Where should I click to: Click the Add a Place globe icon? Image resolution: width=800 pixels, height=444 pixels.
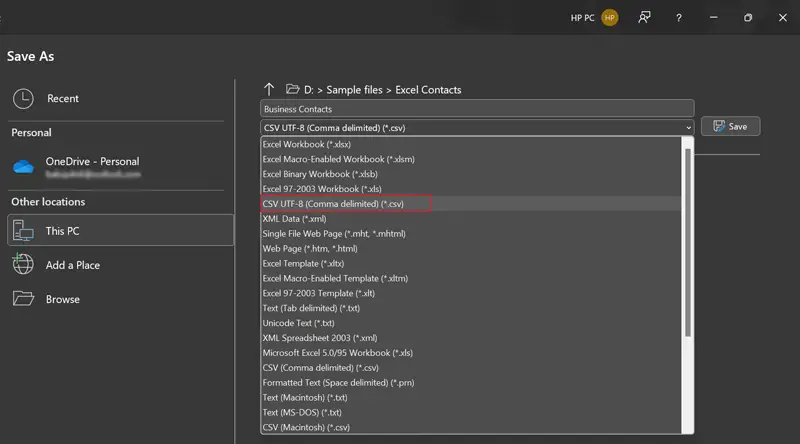(x=23, y=265)
